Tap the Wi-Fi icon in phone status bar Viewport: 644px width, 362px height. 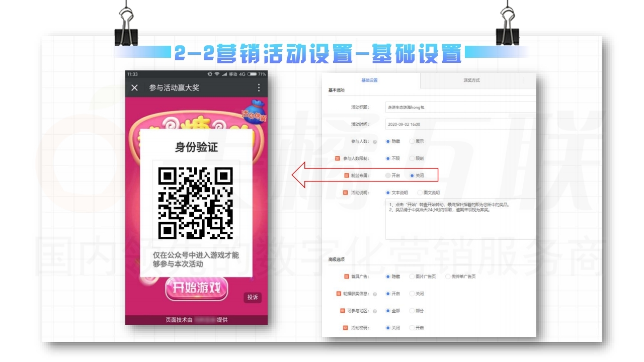(217, 74)
